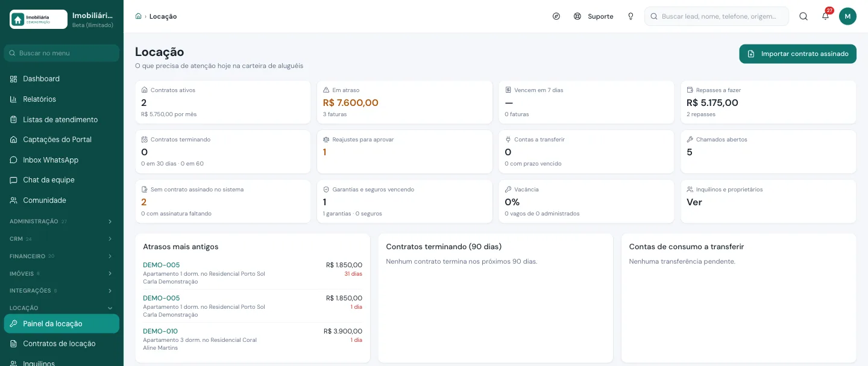Image resolution: width=868 pixels, height=366 pixels.
Task: Open Inbox WhatsApp menu item
Action: point(61,160)
